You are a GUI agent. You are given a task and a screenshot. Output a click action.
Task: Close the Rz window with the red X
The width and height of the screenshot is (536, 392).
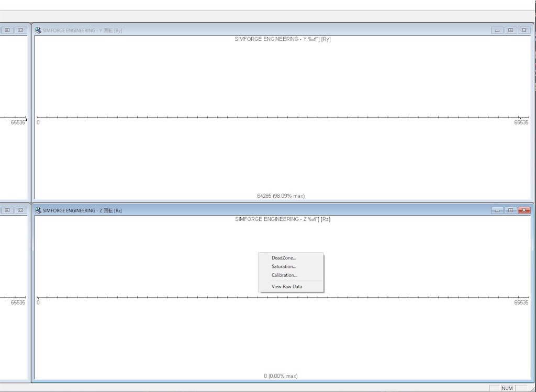(x=524, y=210)
